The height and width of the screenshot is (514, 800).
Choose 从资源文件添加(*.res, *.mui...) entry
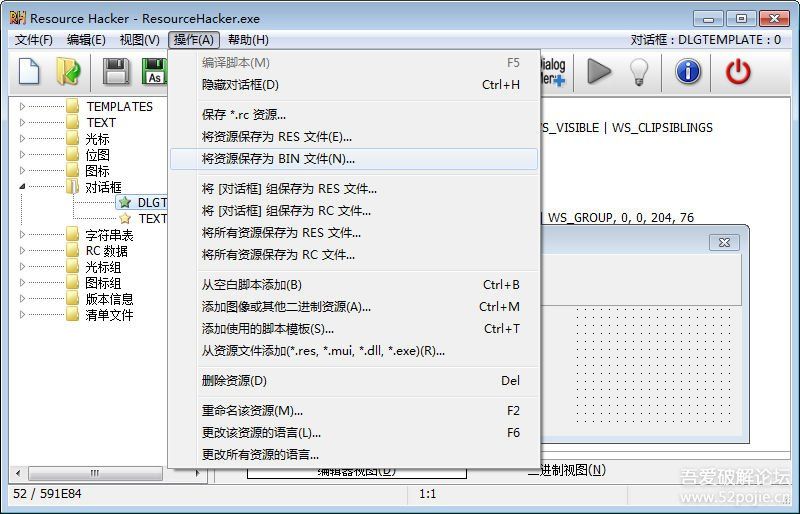[354, 351]
